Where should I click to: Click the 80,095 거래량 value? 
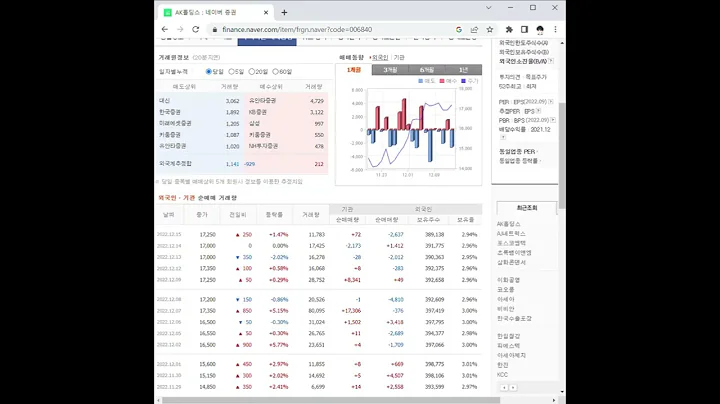coord(316,311)
